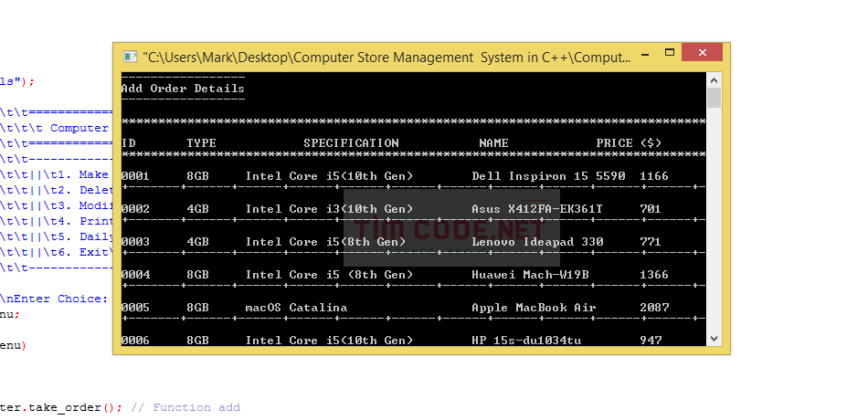Click price '771' in the table

651,242
